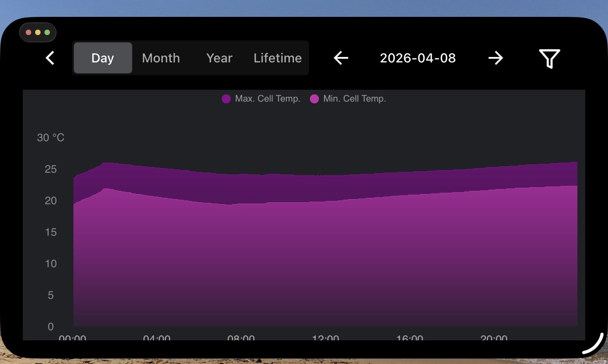This screenshot has height=364, width=608.
Task: Open the 2026-04-08 date picker
Action: [417, 58]
